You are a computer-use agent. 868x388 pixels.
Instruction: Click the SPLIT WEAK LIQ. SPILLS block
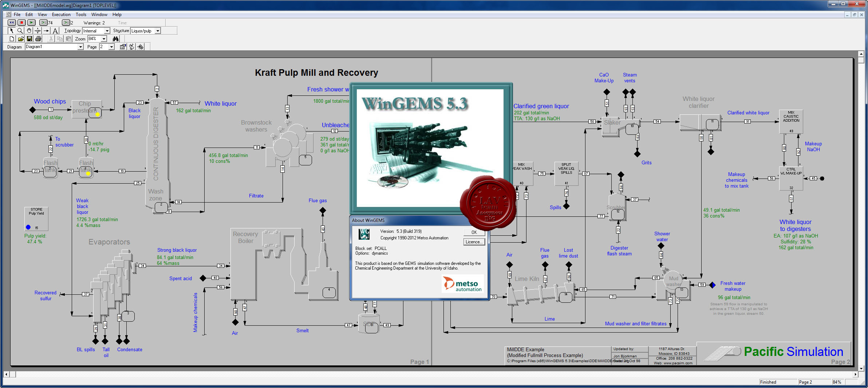tap(566, 174)
